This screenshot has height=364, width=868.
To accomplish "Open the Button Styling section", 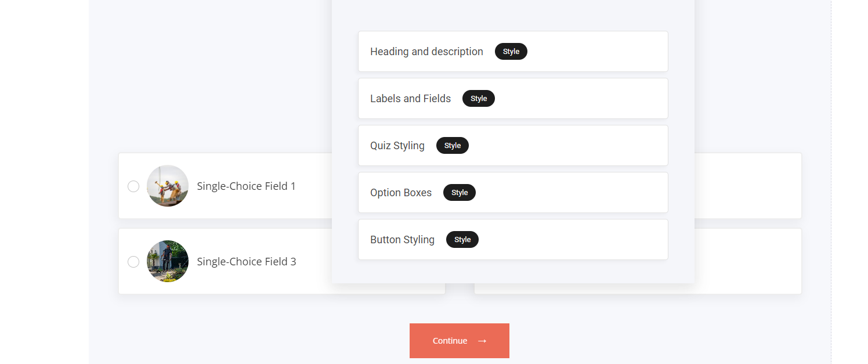I will pos(402,240).
